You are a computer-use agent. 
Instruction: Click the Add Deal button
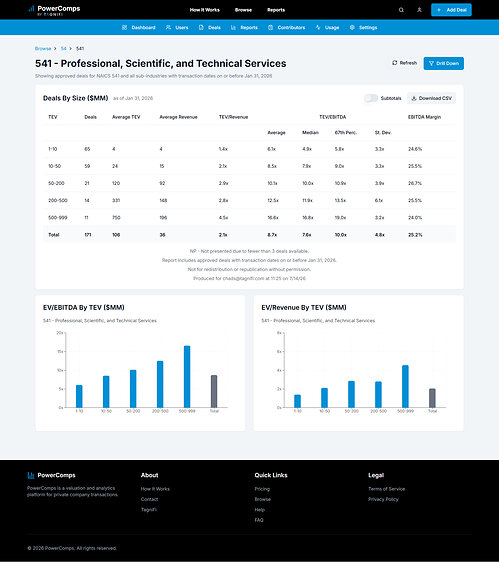pos(451,10)
